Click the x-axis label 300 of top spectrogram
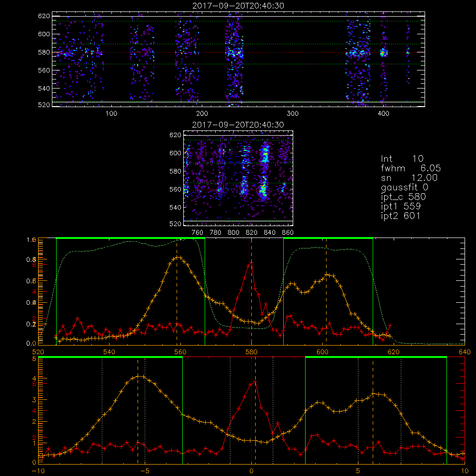 tap(293, 114)
